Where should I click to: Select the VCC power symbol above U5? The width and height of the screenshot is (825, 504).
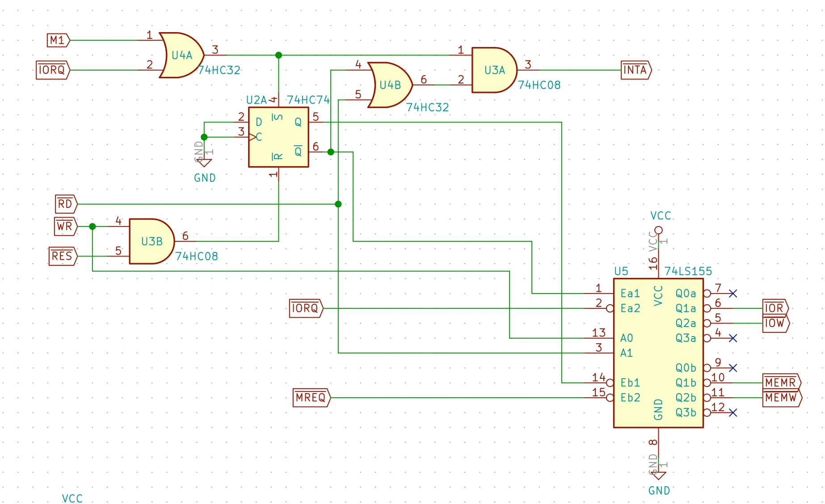658,230
